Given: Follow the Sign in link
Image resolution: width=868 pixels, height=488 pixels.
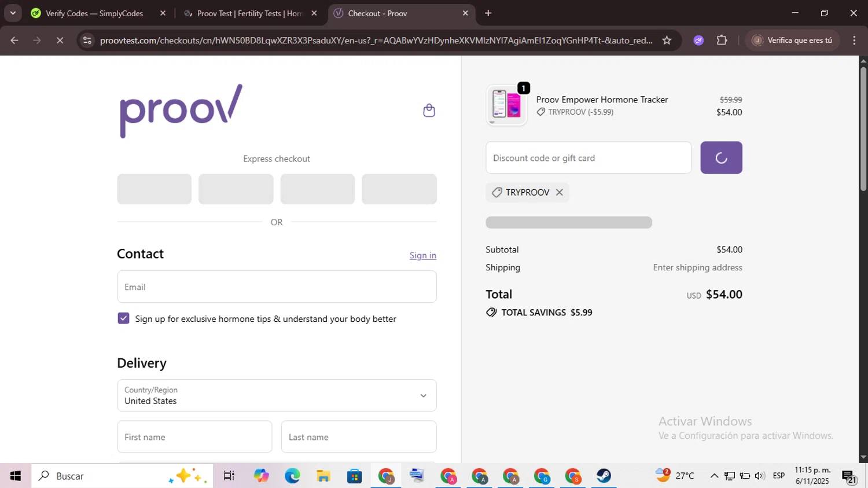Looking at the screenshot, I should (423, 255).
